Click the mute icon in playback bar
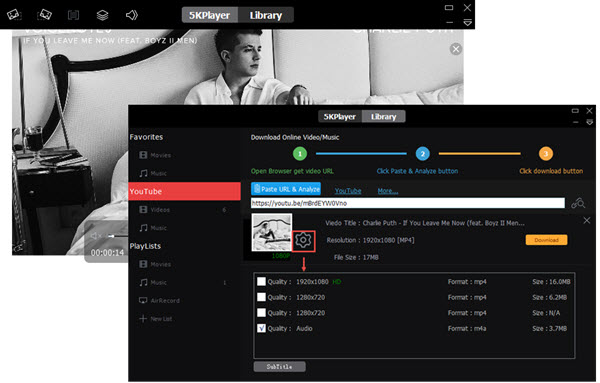 tap(96, 236)
